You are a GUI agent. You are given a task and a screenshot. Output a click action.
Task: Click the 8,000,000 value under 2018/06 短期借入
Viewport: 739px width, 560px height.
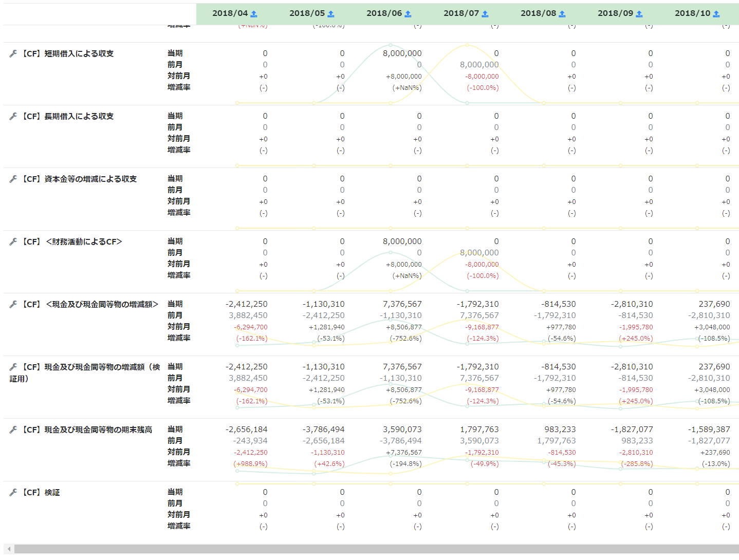[402, 53]
